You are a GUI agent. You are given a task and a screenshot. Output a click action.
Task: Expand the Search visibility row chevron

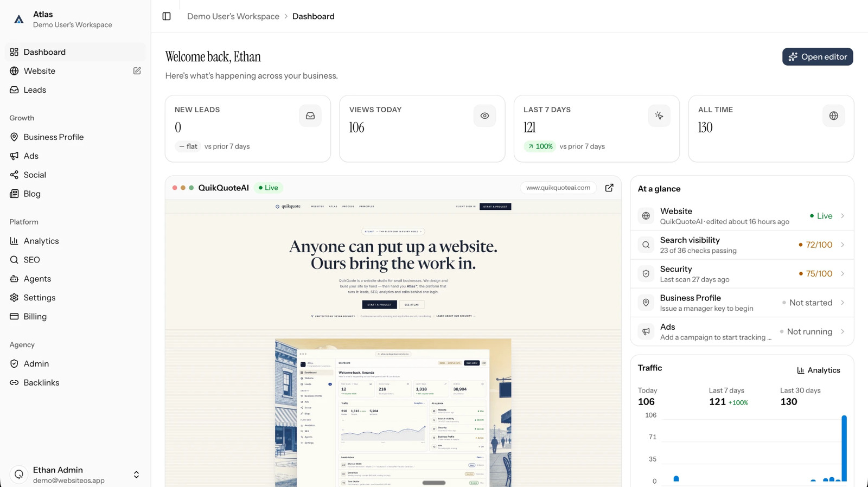coord(843,245)
